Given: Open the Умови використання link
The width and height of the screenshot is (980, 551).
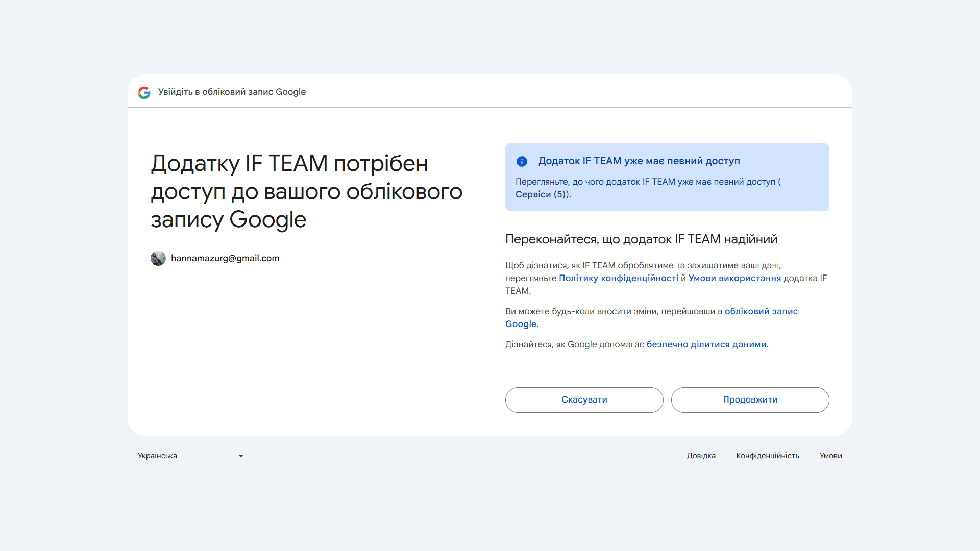Looking at the screenshot, I should coord(734,278).
